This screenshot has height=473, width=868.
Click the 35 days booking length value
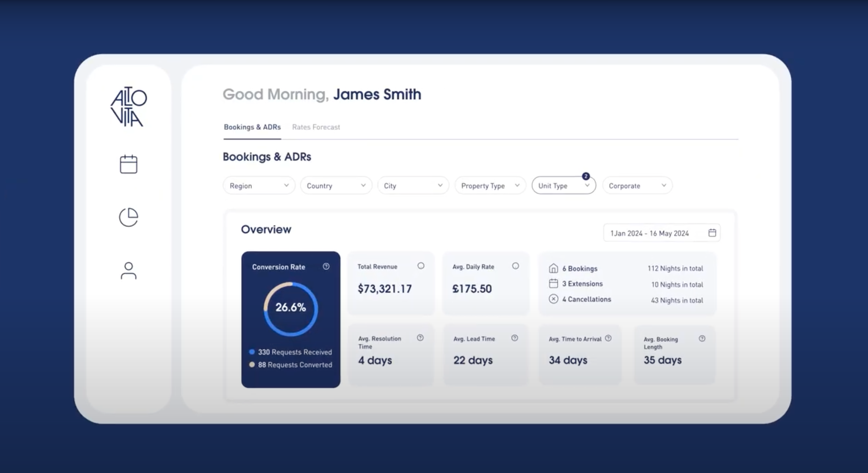(663, 360)
